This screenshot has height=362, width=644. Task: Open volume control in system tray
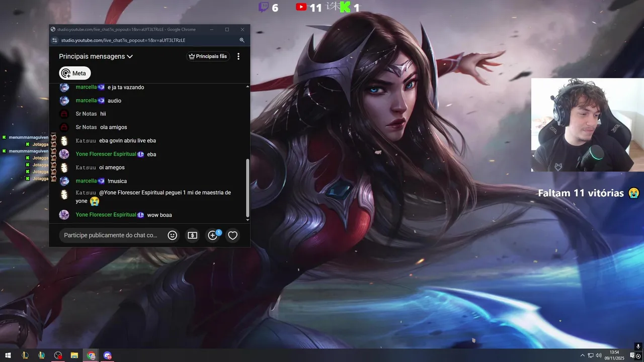coord(600,355)
